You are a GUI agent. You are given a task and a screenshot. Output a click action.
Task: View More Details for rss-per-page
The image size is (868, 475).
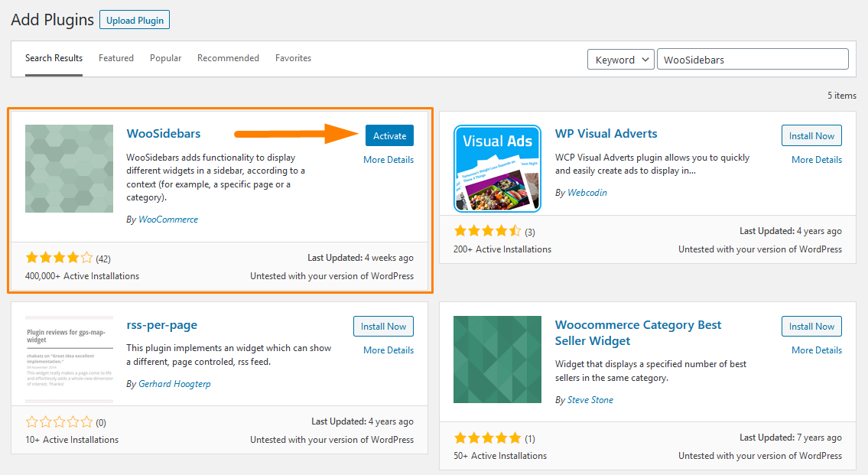[388, 350]
